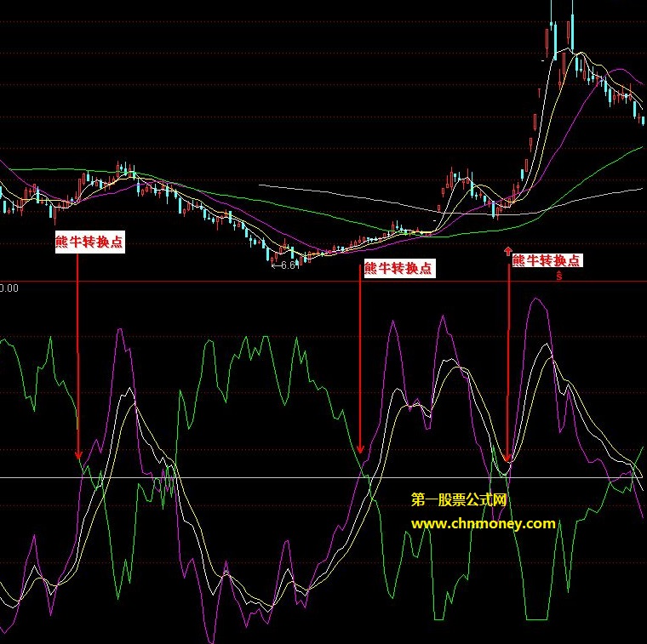647x644 pixels.
Task: Click the 0.00 indicator axis value
Action: click(9, 288)
